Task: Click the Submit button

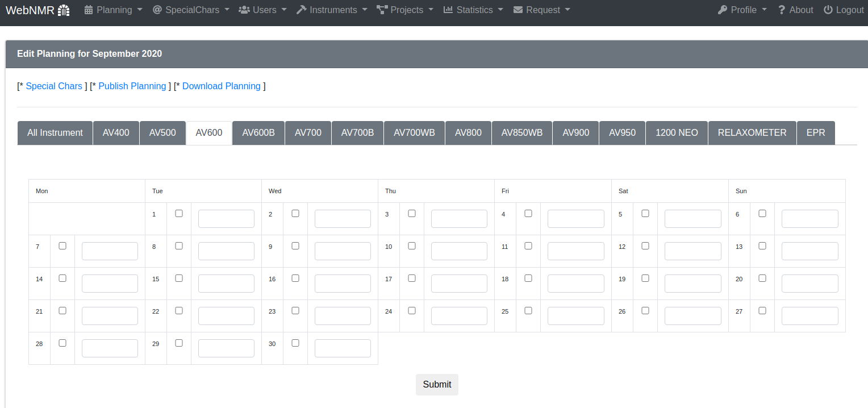Action: 437,385
